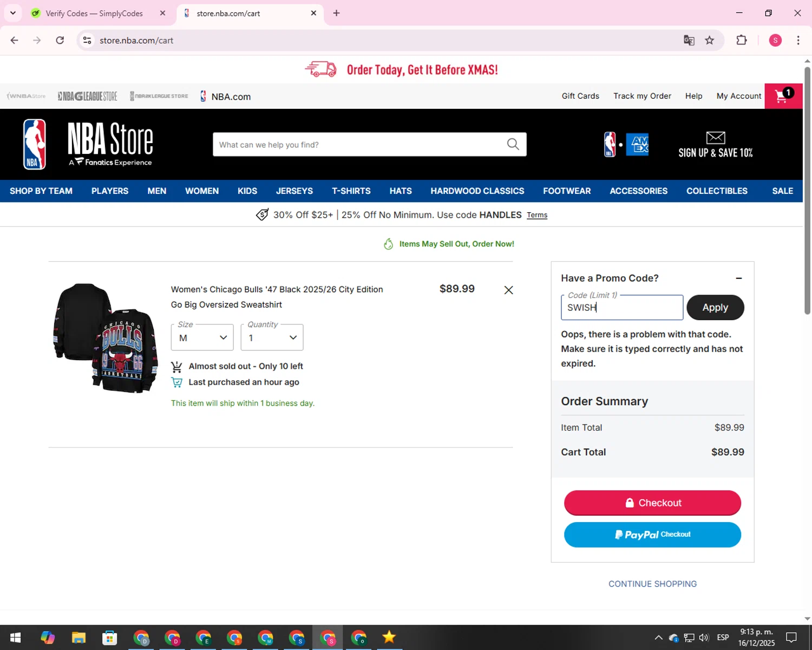Open Windows Start menu
Viewport: 812px width, 650px height.
coord(15,638)
